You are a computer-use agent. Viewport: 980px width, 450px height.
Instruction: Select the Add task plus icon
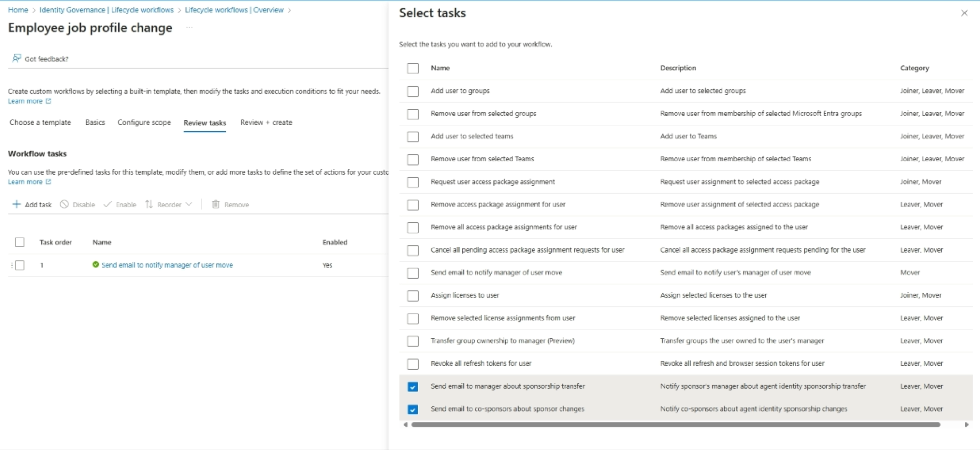click(17, 204)
